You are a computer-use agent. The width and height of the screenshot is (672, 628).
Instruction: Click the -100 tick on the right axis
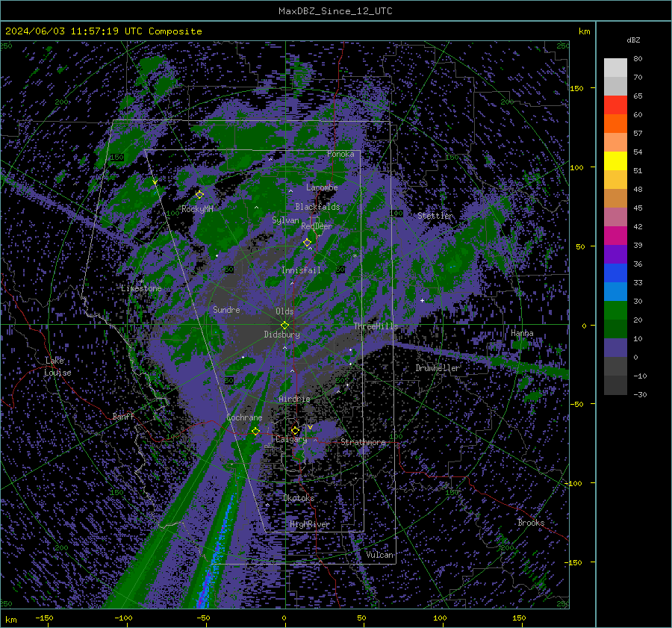pyautogui.click(x=573, y=483)
